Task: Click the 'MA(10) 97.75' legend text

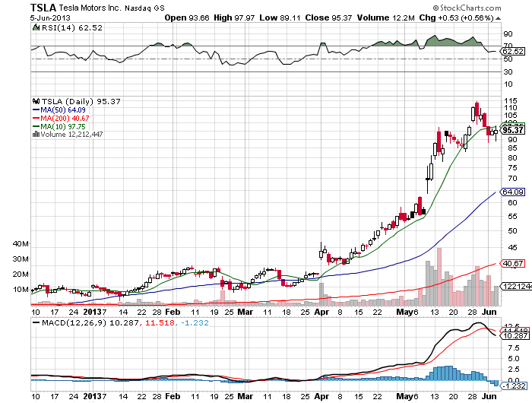Action: (x=63, y=127)
